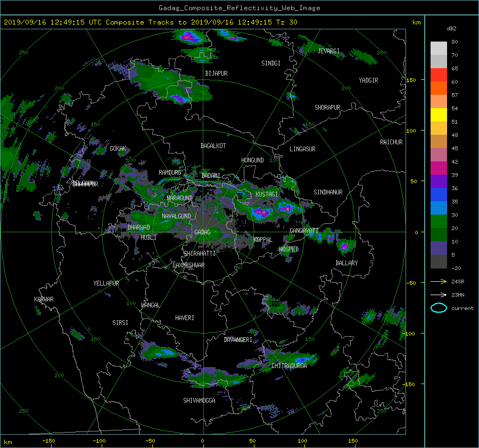Viewport: 479px width, 448px height.
Task: Click the YADGIR city label
Action: click(368, 80)
